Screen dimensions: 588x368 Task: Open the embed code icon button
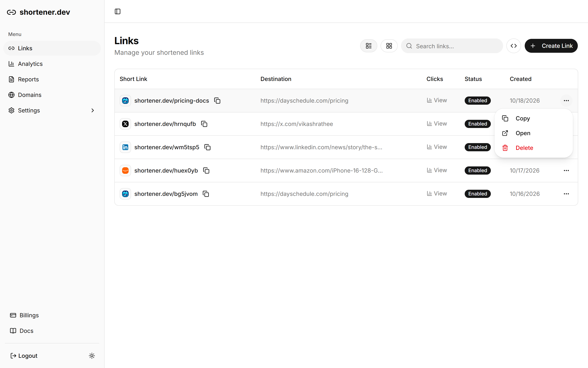tap(513, 46)
